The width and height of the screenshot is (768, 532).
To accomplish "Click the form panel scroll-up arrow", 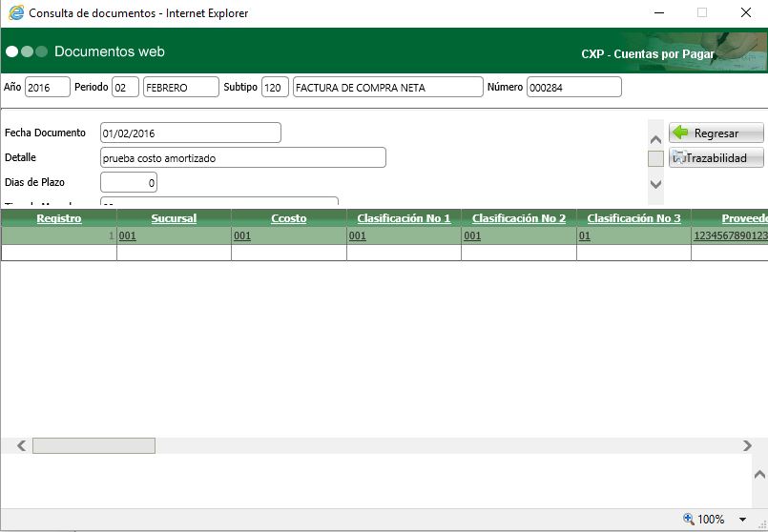I will click(655, 139).
